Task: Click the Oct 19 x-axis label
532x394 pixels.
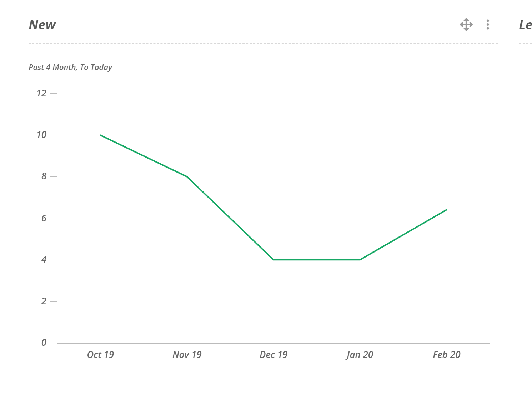Action: point(101,355)
